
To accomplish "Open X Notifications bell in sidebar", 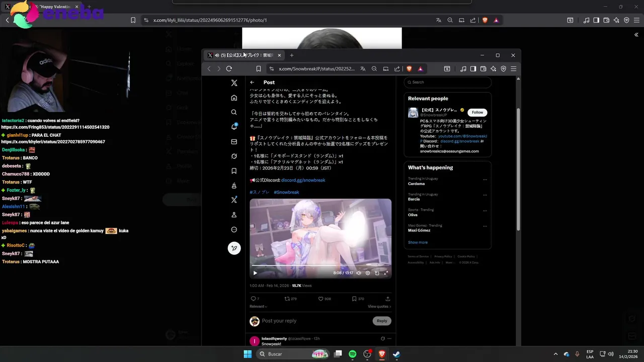I will pos(234,127).
